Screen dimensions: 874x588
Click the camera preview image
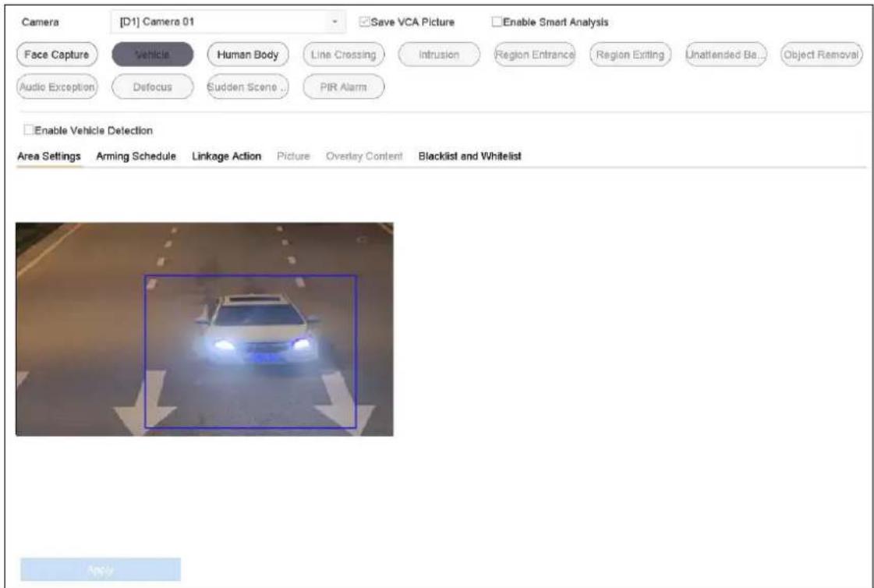(204, 329)
